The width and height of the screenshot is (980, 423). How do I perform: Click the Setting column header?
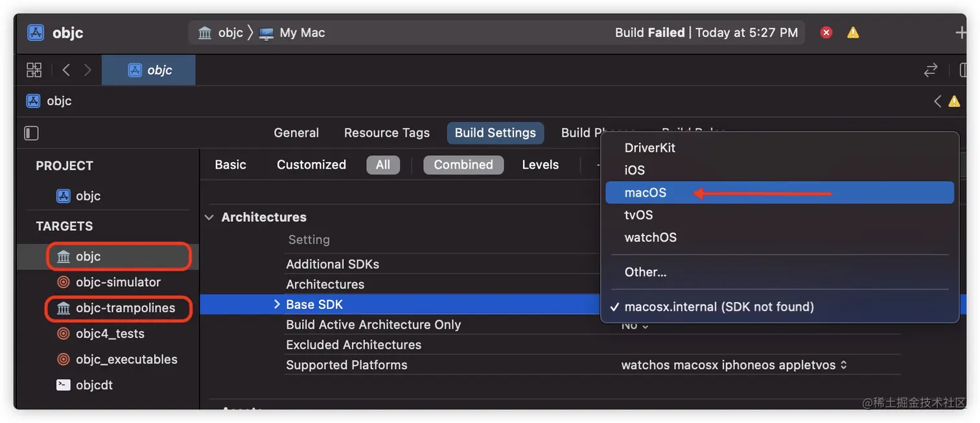pos(309,240)
